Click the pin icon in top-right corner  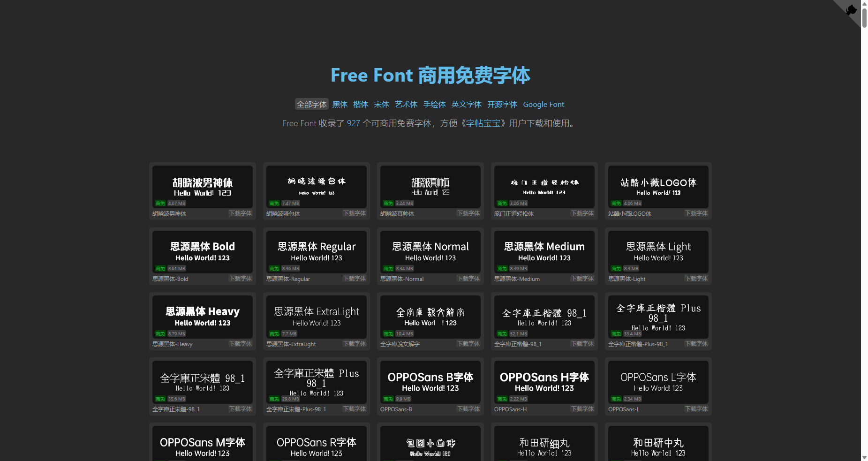[851, 10]
